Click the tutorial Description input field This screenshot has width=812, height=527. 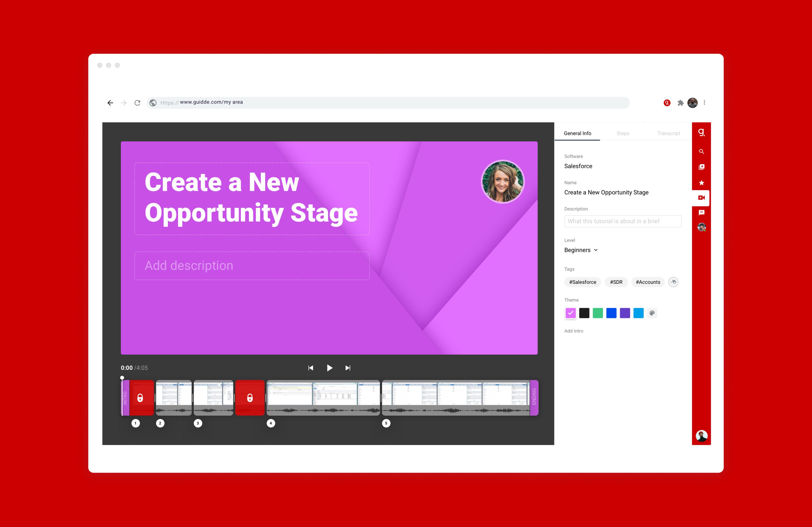(623, 221)
